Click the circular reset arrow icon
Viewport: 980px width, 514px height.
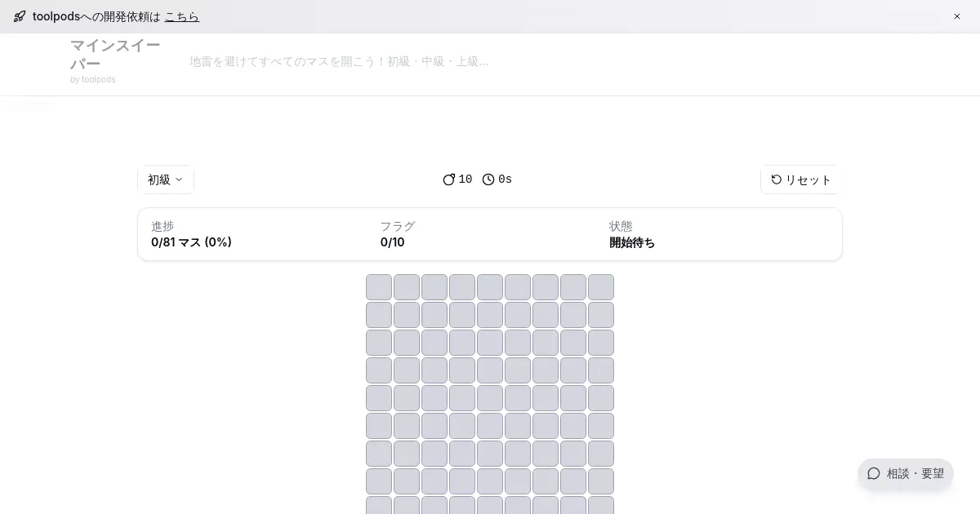(x=777, y=179)
